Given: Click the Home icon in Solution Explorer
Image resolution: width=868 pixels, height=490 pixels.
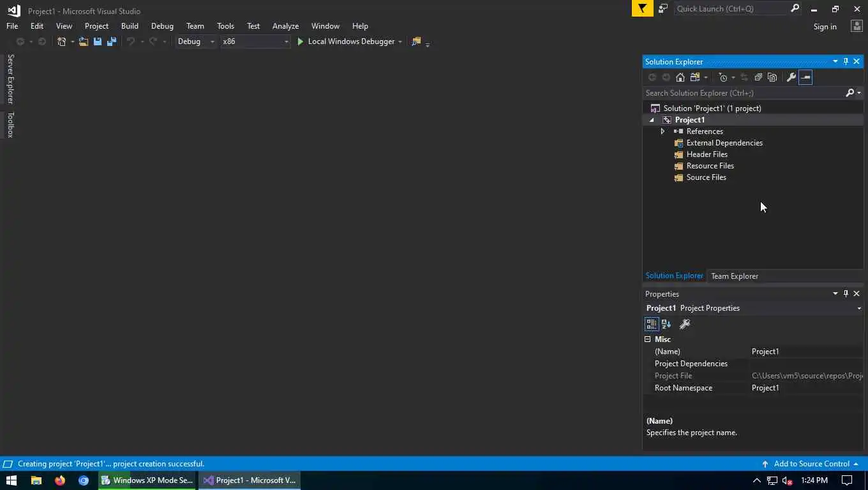Looking at the screenshot, I should click(x=680, y=77).
